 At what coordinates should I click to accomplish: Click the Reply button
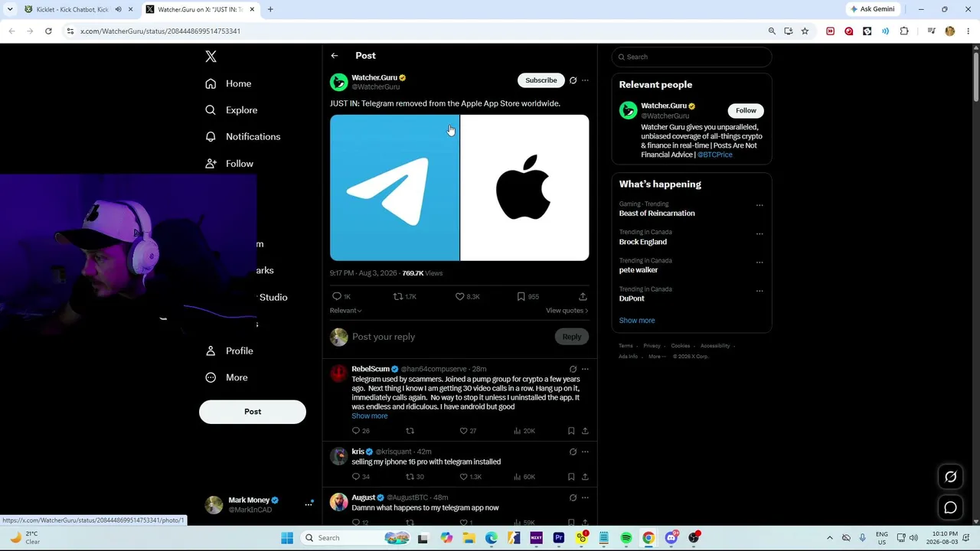(572, 337)
